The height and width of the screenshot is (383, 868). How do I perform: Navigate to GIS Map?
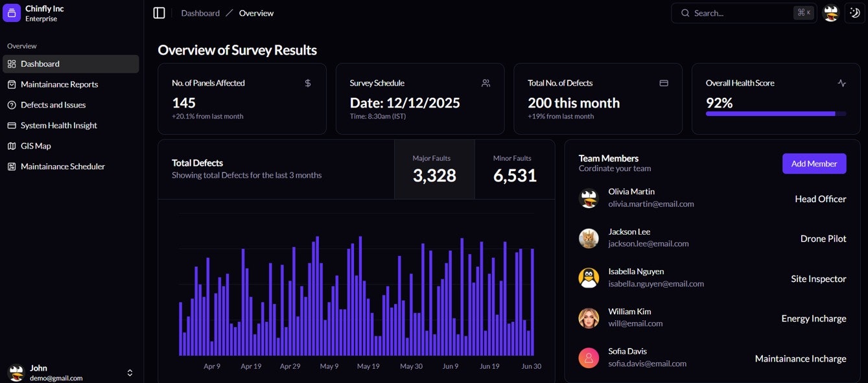[71, 146]
